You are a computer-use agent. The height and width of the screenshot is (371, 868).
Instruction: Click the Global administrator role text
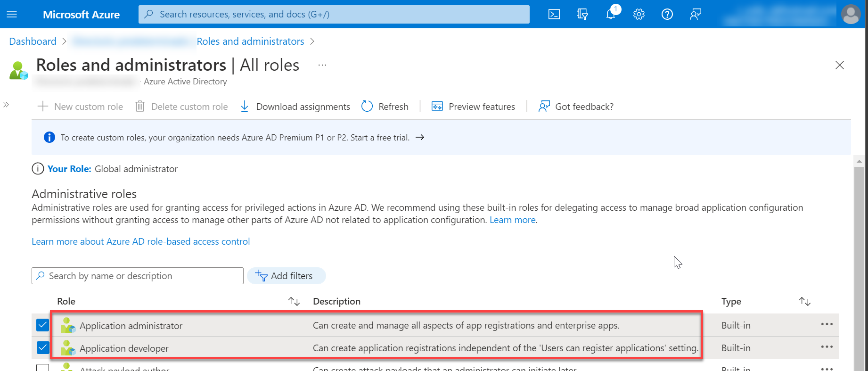pyautogui.click(x=136, y=169)
